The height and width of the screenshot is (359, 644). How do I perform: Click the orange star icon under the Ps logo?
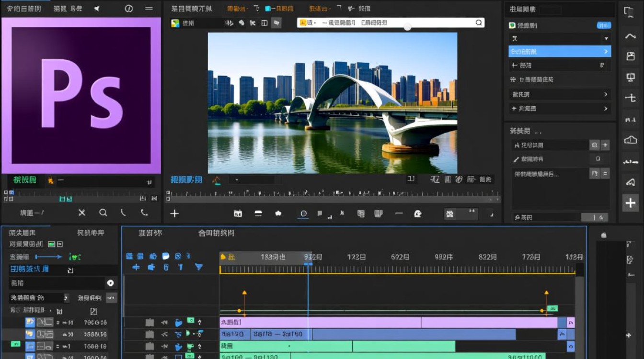50,180
